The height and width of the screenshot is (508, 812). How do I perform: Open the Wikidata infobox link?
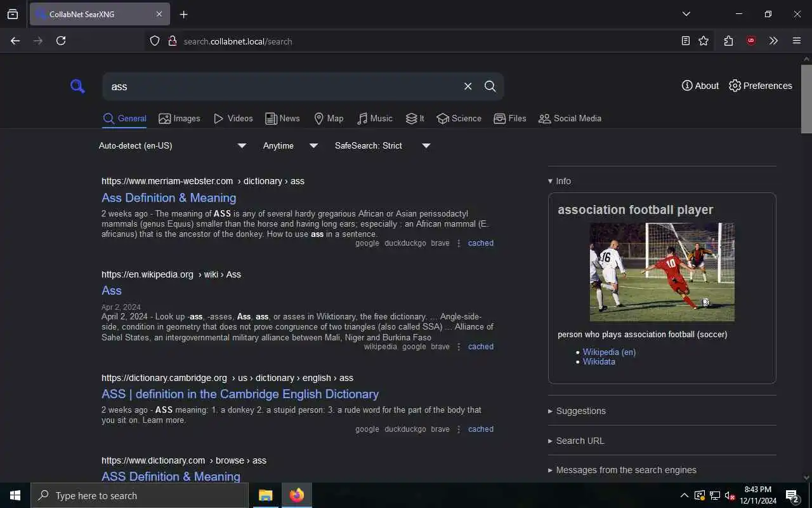(599, 361)
